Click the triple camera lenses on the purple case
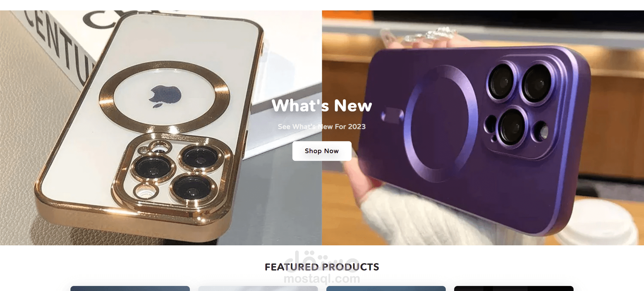Screen dimensions: 644x291 click(518, 102)
